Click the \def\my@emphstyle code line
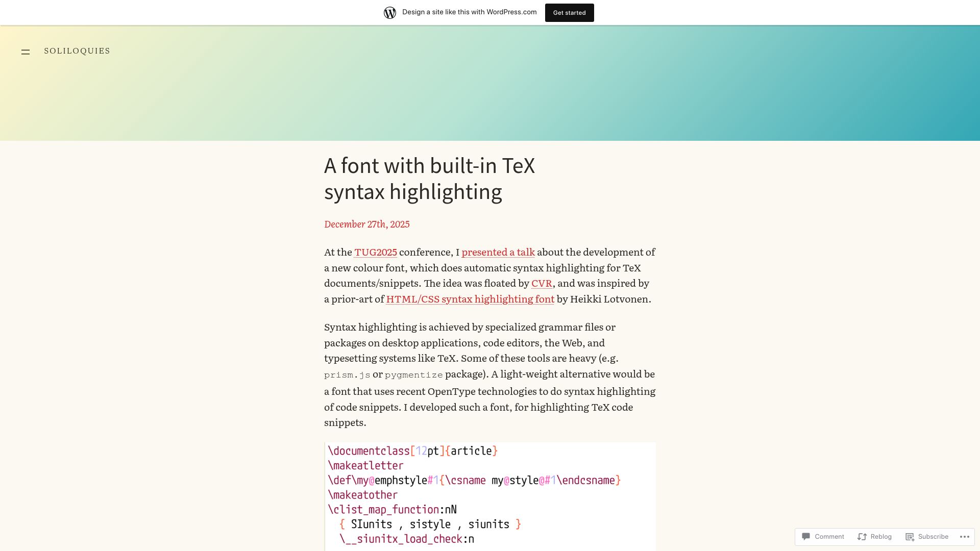The image size is (980, 551). [x=474, y=481]
